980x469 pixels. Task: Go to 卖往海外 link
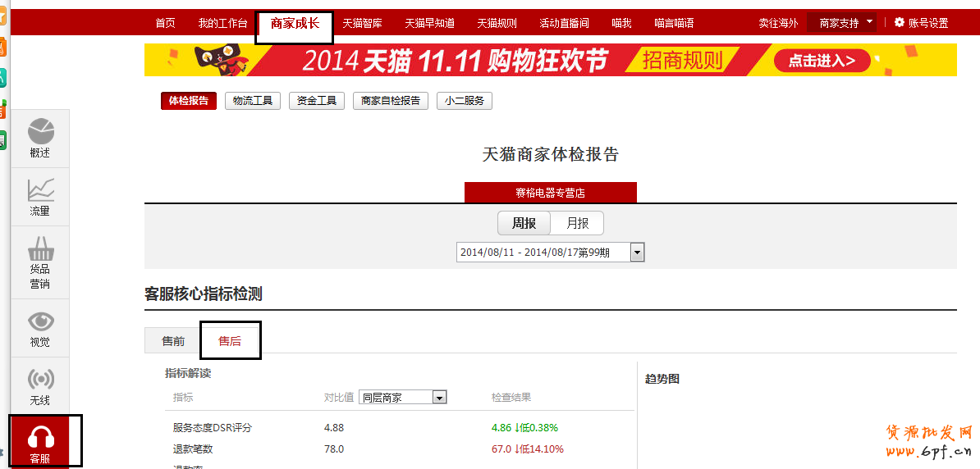tap(778, 23)
